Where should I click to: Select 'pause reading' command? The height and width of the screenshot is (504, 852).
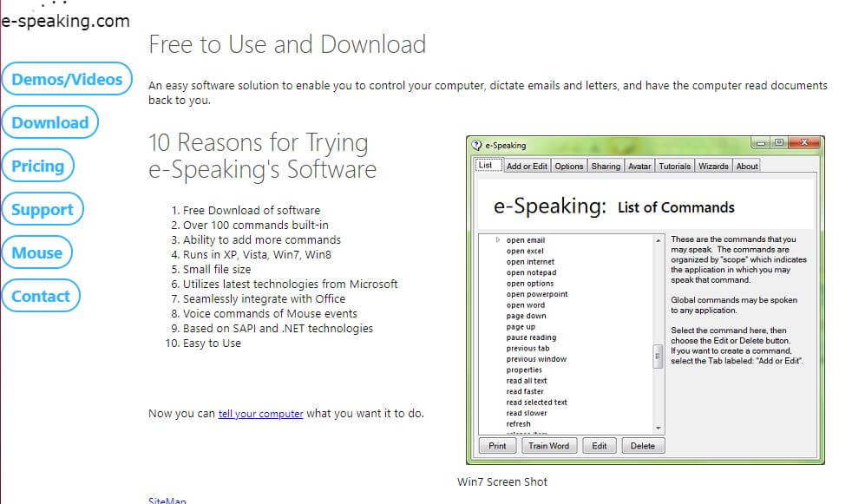click(531, 337)
